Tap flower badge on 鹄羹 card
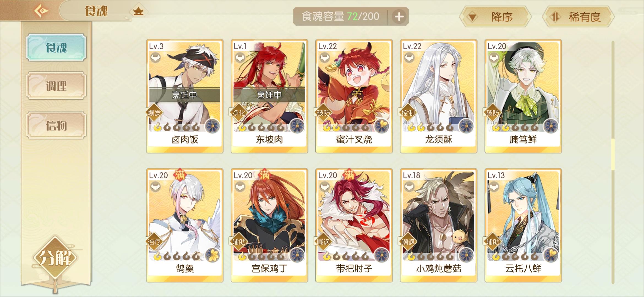Image resolution: width=644 pixels, height=297 pixels. pos(212,255)
